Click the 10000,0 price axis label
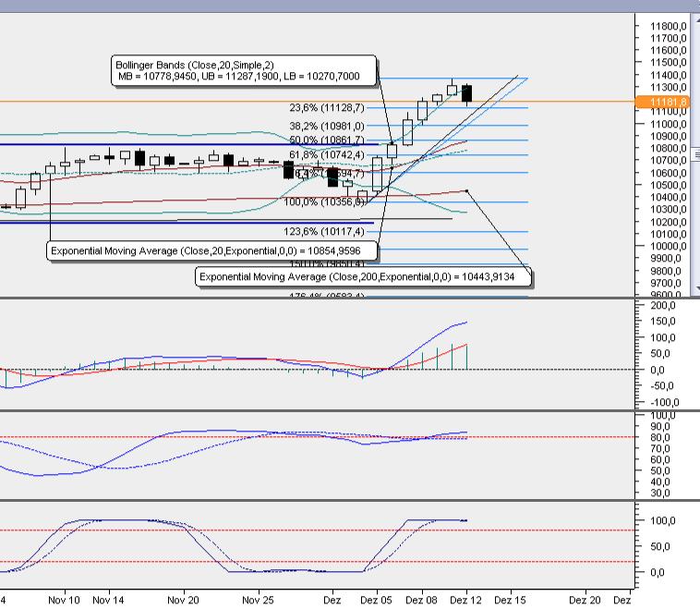Image resolution: width=700 pixels, height=609 pixels. coord(668,247)
